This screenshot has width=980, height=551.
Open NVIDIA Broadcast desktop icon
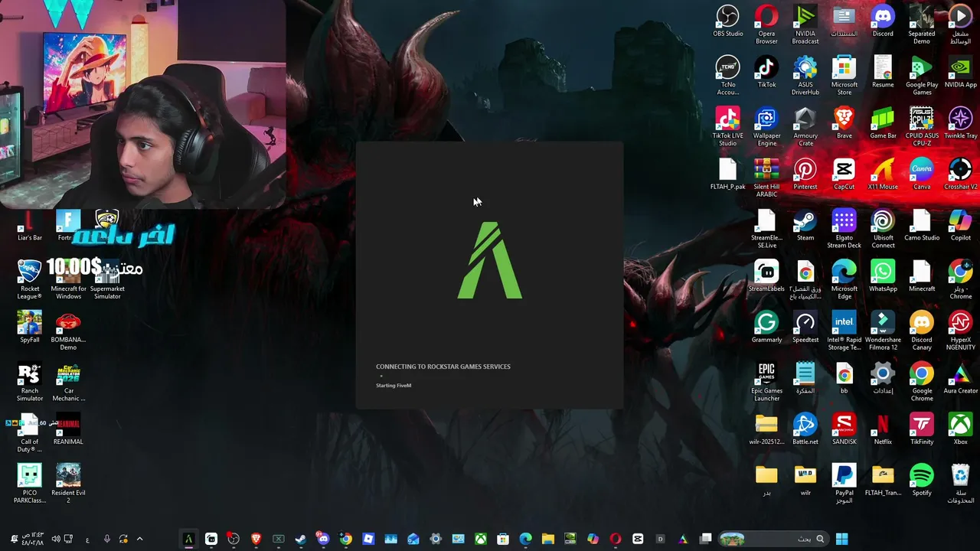805,24
